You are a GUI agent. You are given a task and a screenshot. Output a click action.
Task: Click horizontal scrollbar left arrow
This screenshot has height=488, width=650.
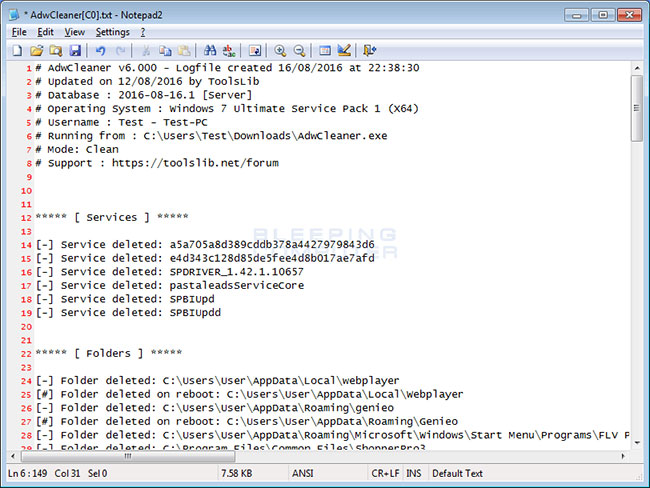[x=13, y=456]
